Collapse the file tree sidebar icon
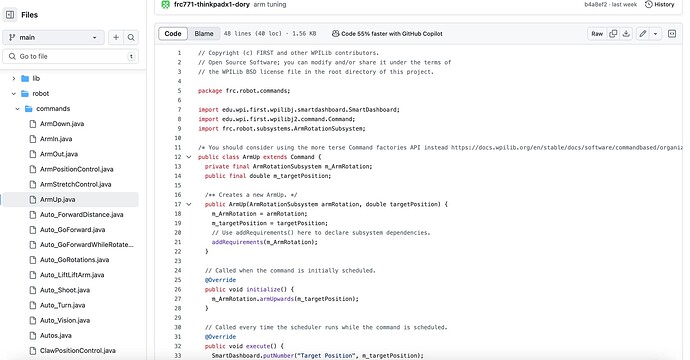 (10, 15)
